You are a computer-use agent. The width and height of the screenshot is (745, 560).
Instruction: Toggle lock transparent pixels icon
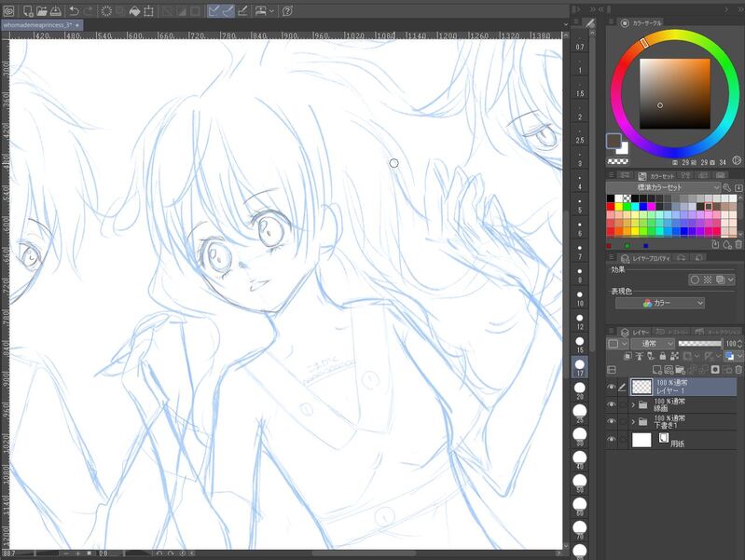(675, 356)
